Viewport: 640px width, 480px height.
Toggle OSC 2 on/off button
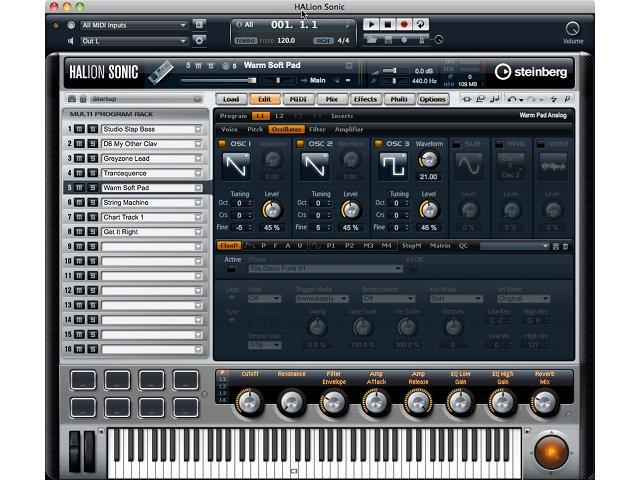pos(300,144)
